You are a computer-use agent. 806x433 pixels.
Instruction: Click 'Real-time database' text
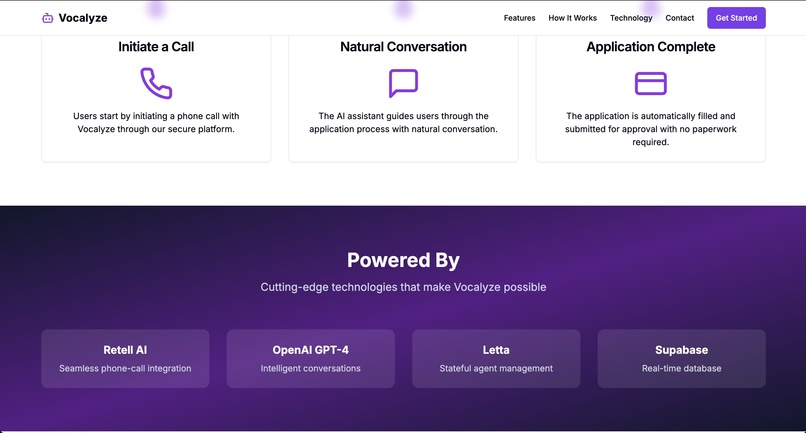pyautogui.click(x=682, y=368)
